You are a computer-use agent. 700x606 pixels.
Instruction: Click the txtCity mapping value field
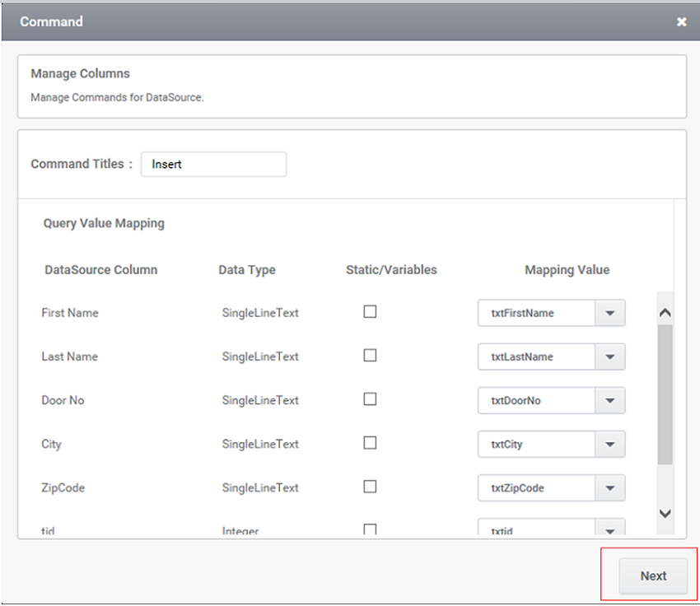coord(536,444)
